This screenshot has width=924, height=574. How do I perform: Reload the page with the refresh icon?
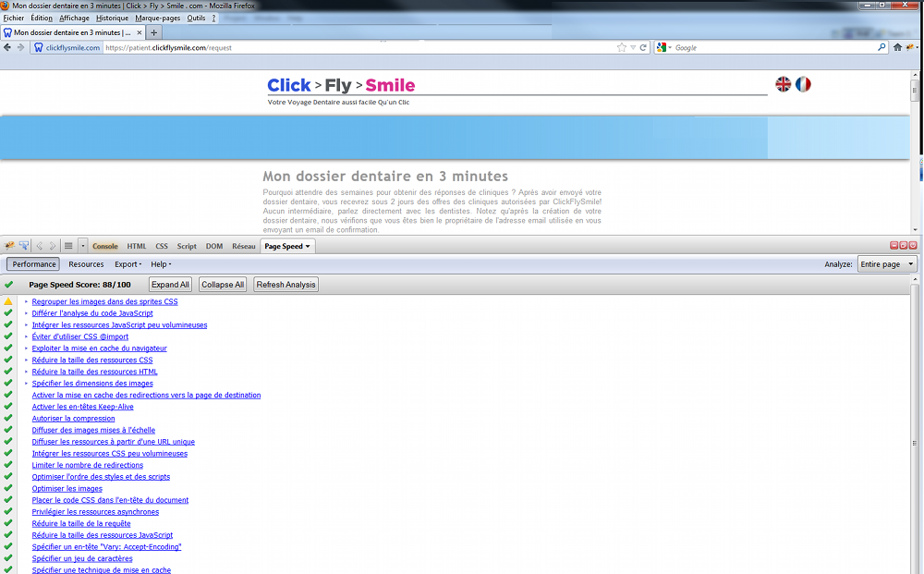pos(643,47)
